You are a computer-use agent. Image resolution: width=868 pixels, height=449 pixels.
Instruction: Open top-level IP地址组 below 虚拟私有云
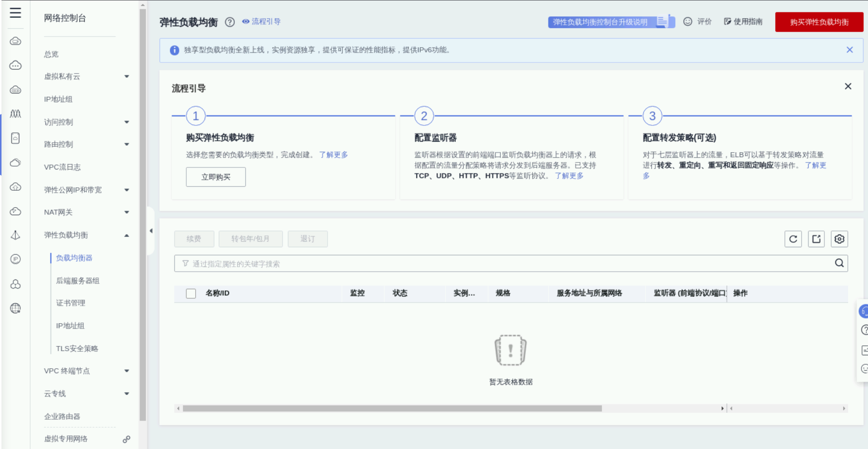[x=58, y=99]
